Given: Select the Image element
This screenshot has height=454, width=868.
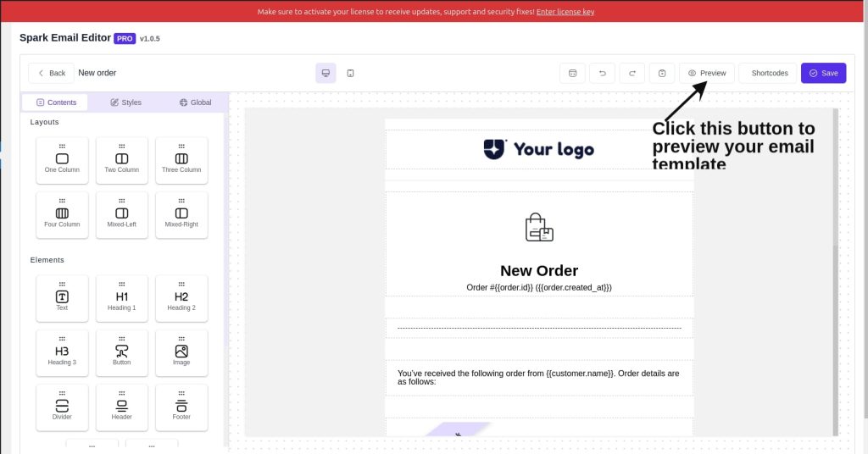Looking at the screenshot, I should (181, 353).
